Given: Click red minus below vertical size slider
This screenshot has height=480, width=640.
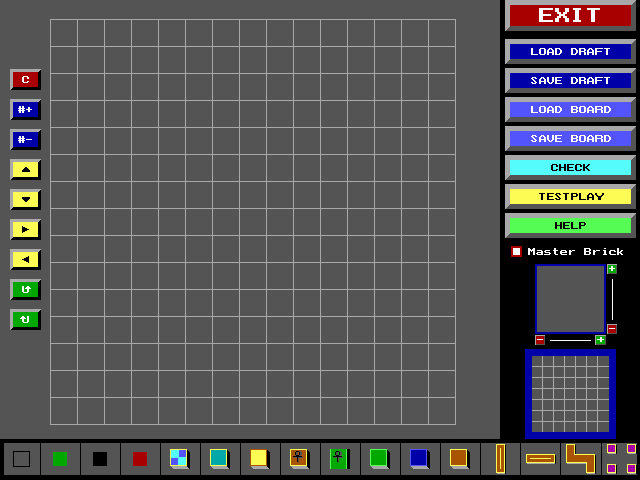Looking at the screenshot, I should (x=612, y=329).
